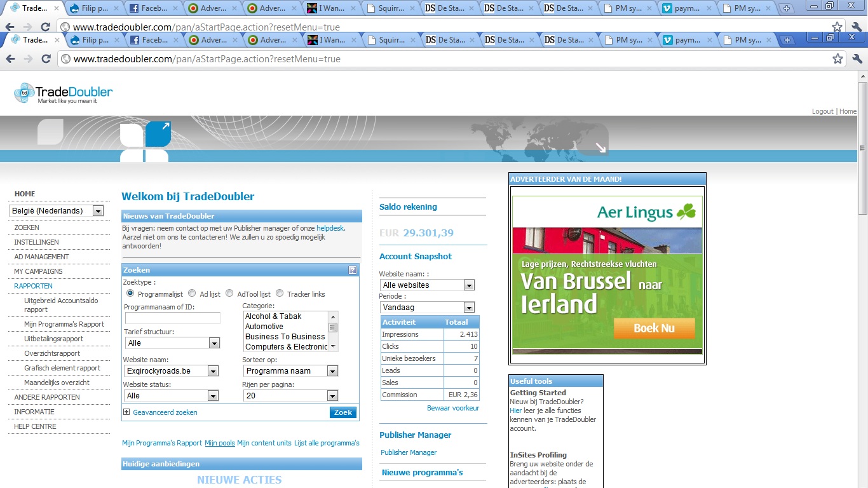Click into the Programmanaam of ID field
The image size is (868, 488).
pyautogui.click(x=172, y=318)
